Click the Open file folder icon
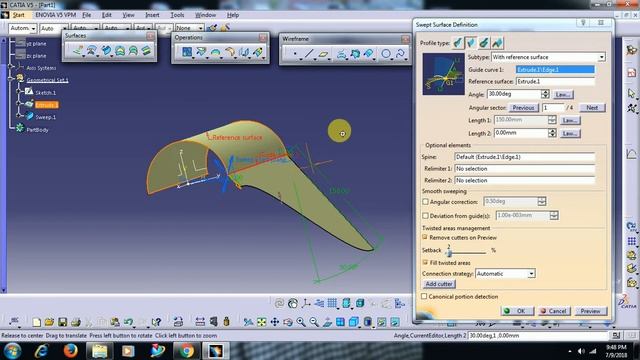Screen dimensions: 640x360 point(49,322)
